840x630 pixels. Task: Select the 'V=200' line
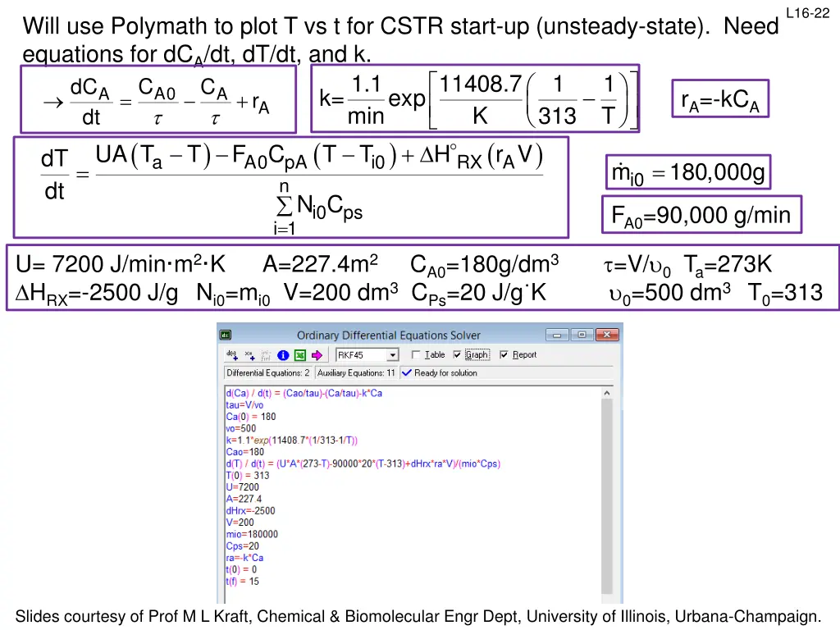[x=240, y=523]
